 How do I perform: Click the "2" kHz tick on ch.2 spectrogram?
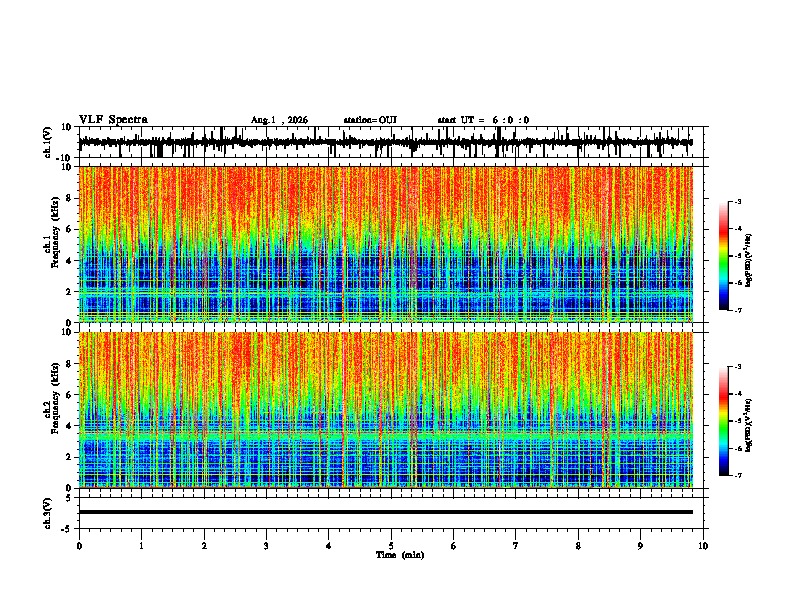coord(69,457)
